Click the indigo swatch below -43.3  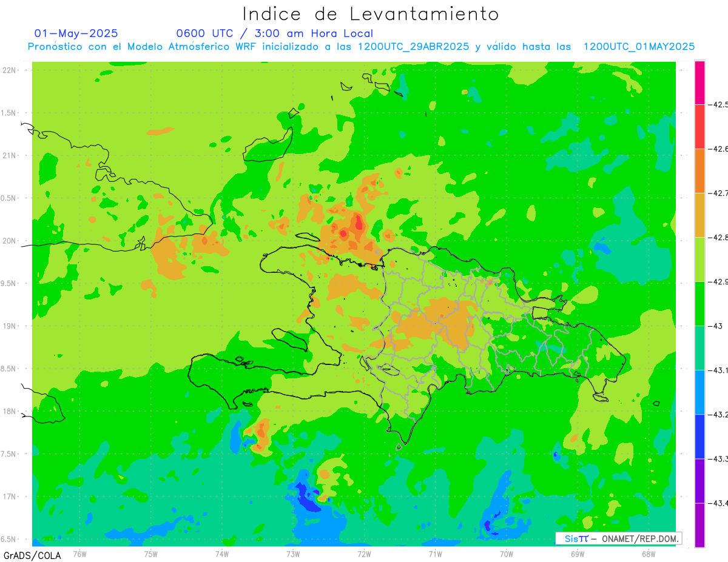pyautogui.click(x=699, y=481)
